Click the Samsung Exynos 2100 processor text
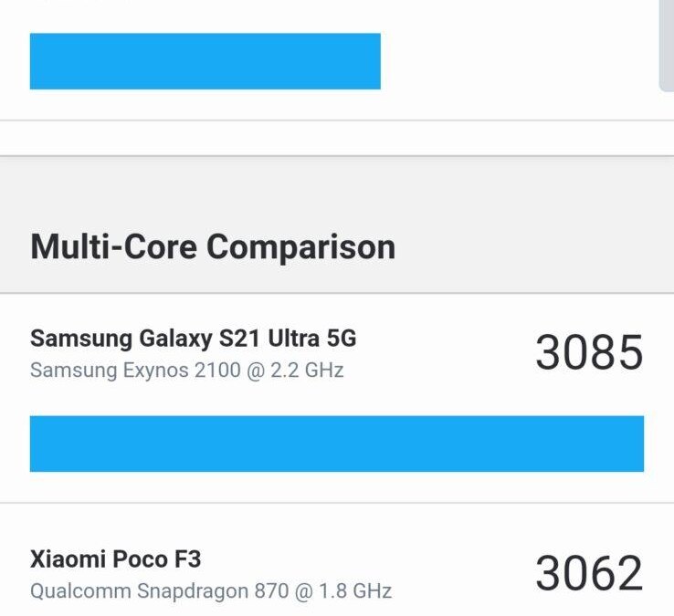 186,371
